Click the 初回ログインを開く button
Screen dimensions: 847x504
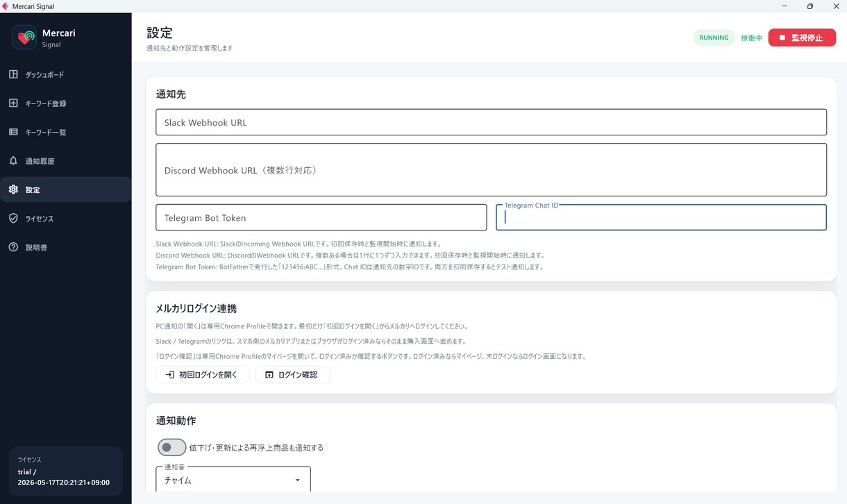point(203,375)
